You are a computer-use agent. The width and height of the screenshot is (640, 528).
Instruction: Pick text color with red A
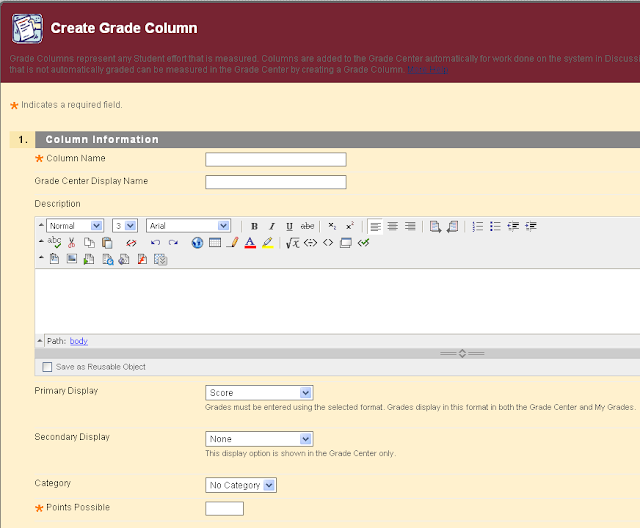[x=250, y=243]
